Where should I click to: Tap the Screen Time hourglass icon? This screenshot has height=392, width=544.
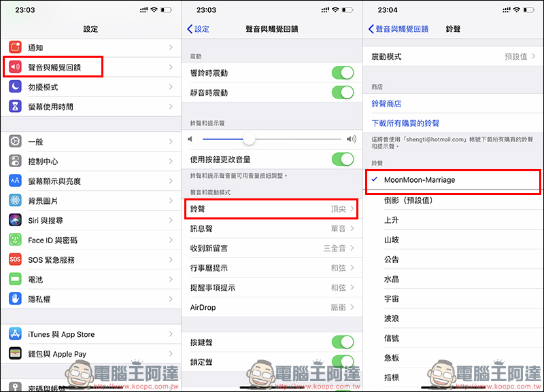15,107
